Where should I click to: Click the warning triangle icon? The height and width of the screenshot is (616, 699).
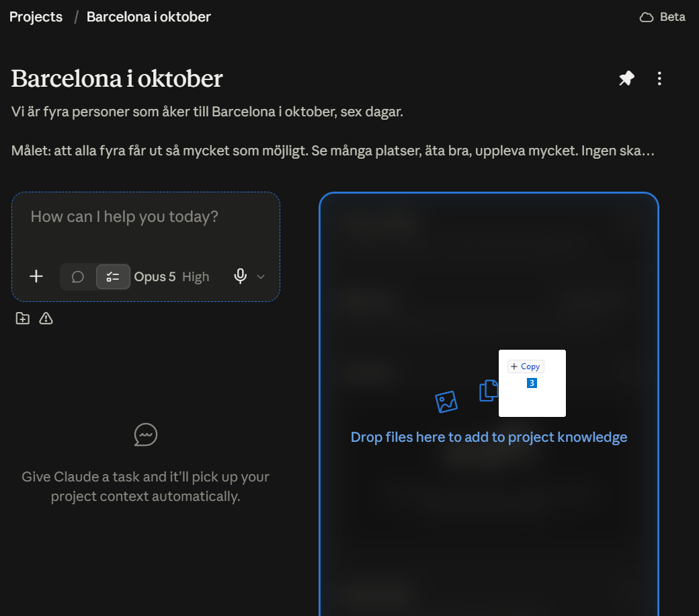46,319
